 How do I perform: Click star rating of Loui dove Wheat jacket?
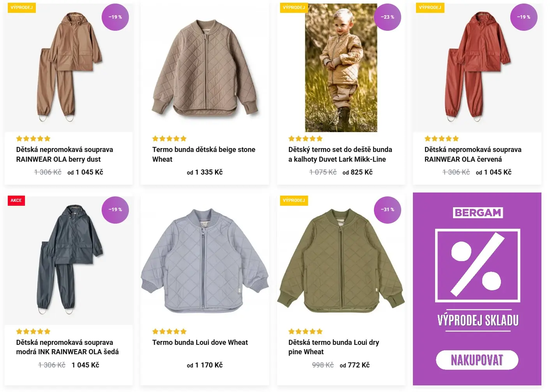click(169, 332)
